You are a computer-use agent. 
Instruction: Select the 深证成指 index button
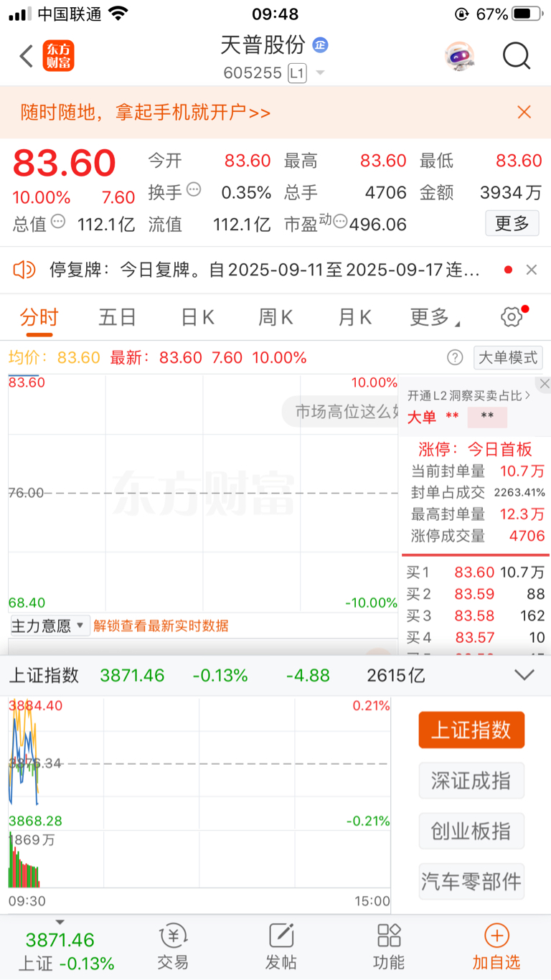point(471,781)
